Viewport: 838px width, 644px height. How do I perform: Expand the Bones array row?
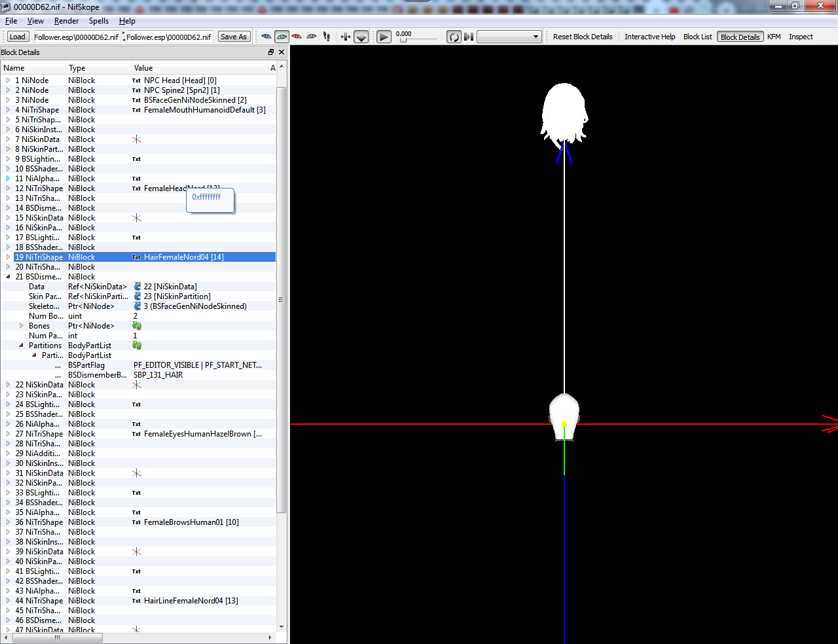point(21,326)
